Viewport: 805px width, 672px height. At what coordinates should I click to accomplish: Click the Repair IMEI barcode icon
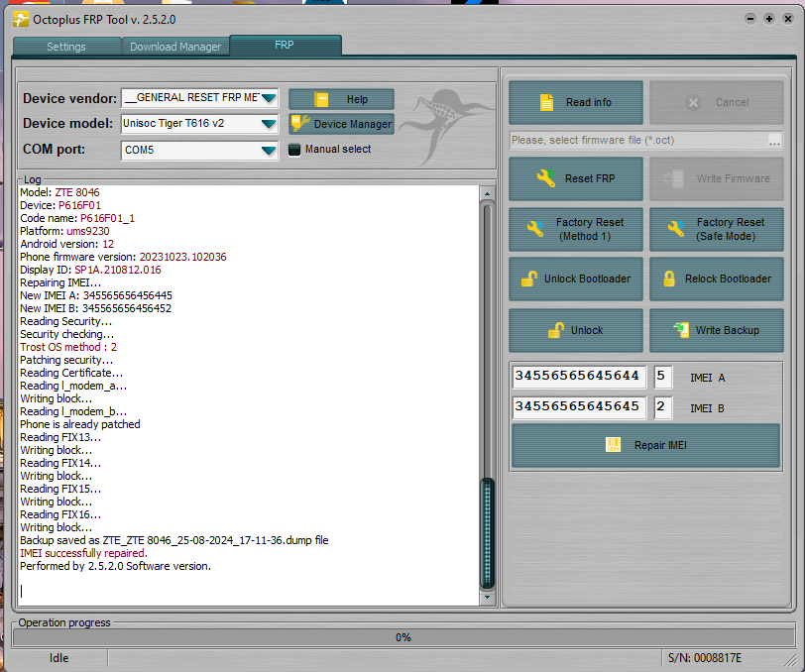point(614,445)
